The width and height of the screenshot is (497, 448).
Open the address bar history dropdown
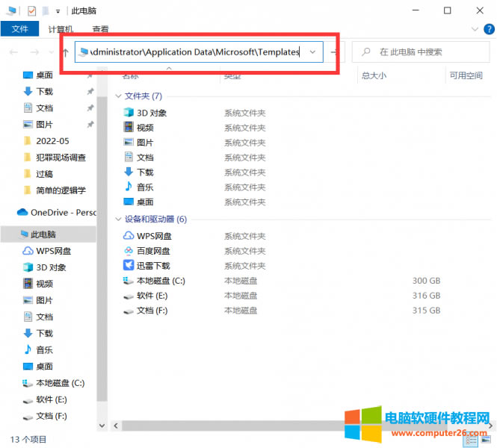click(312, 52)
